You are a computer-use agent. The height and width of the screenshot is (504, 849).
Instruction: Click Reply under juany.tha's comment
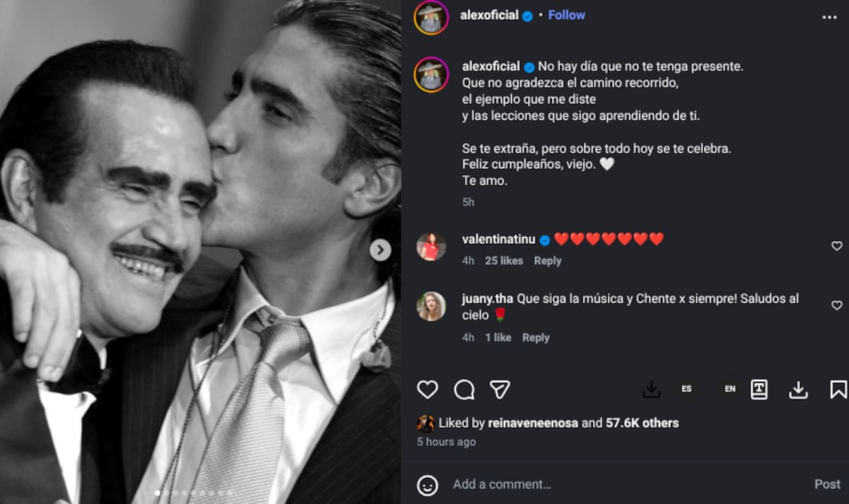tap(536, 338)
